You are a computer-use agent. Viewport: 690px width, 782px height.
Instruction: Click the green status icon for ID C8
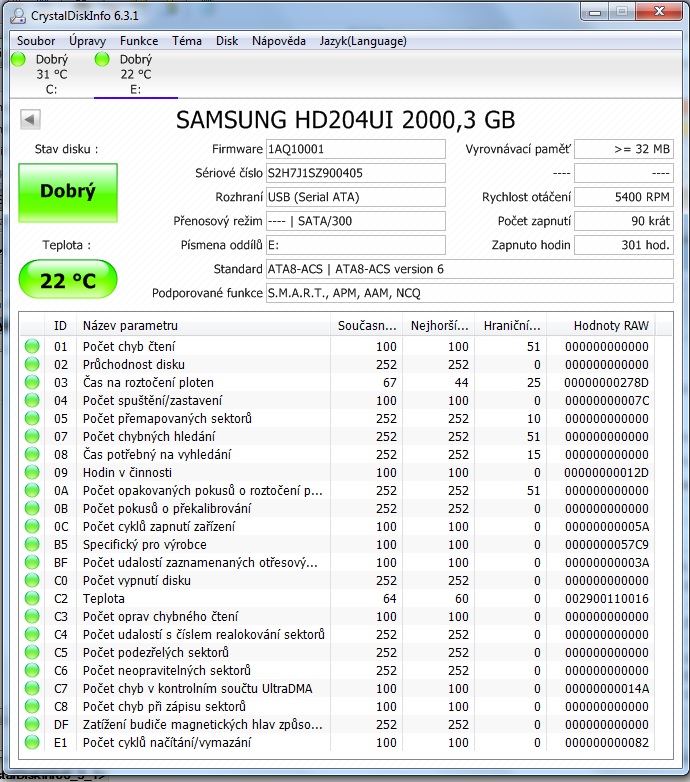point(32,706)
